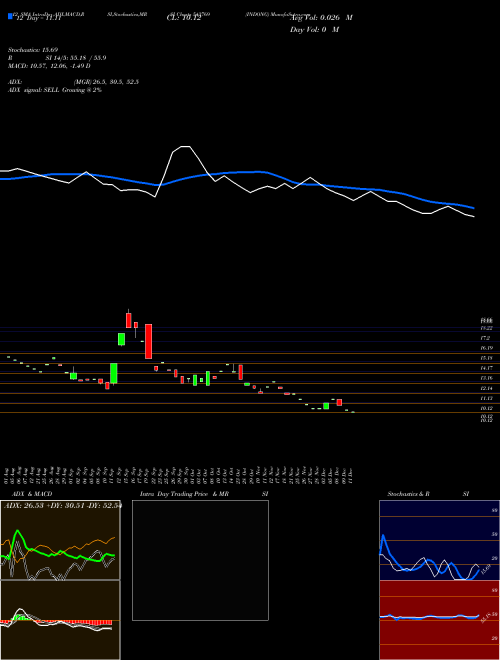
Task: Select the 'Avg Vol: 0.026 M' text
Action: 321,18
